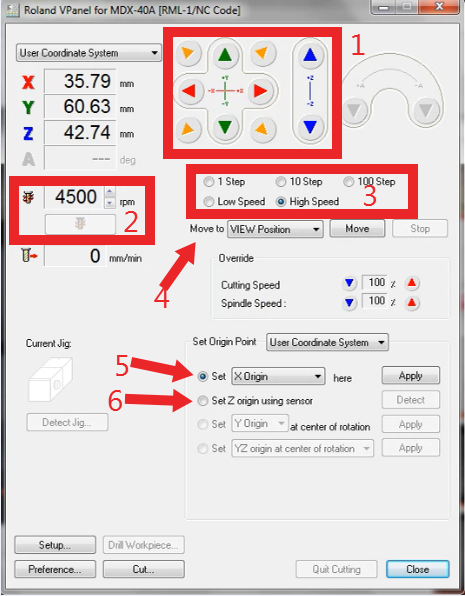Select the 1 Step radio option
The width and height of the screenshot is (465, 596).
[224, 182]
